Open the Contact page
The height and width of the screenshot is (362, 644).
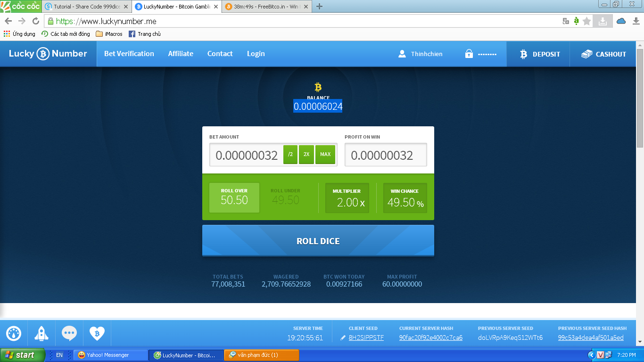[x=220, y=54]
